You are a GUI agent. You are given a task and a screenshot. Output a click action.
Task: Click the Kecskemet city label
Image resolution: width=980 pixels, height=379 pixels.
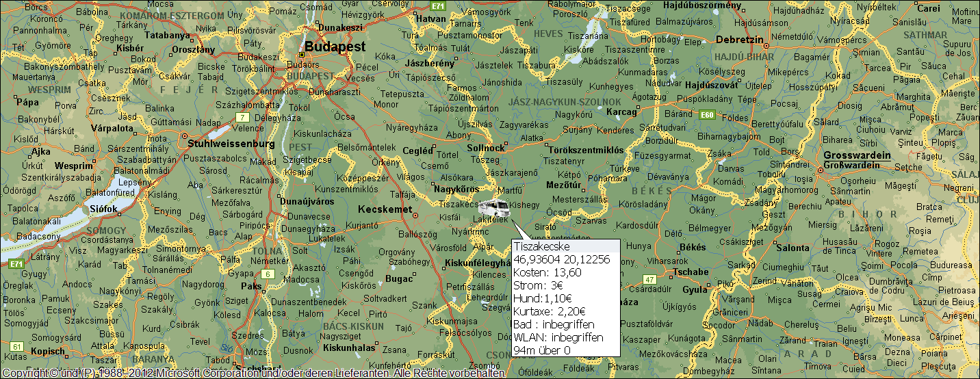(x=385, y=209)
